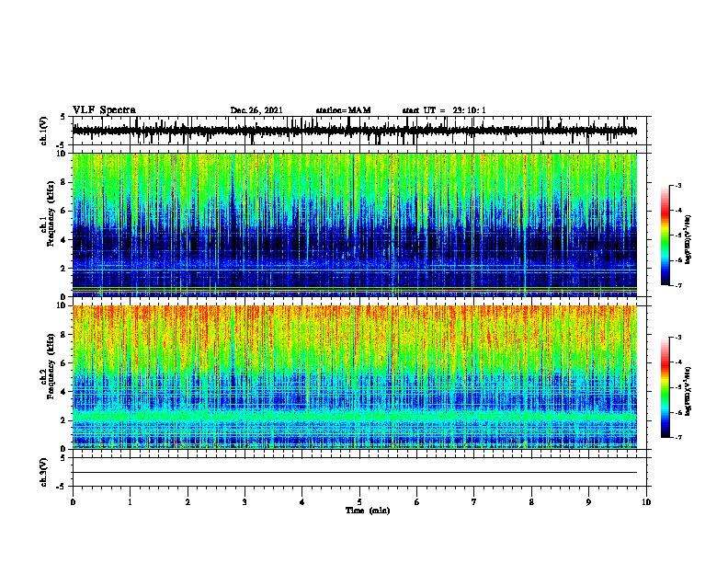The height and width of the screenshot is (563, 728).
Task: Click the ch.1 spectrogram color bar
Action: 665,236
